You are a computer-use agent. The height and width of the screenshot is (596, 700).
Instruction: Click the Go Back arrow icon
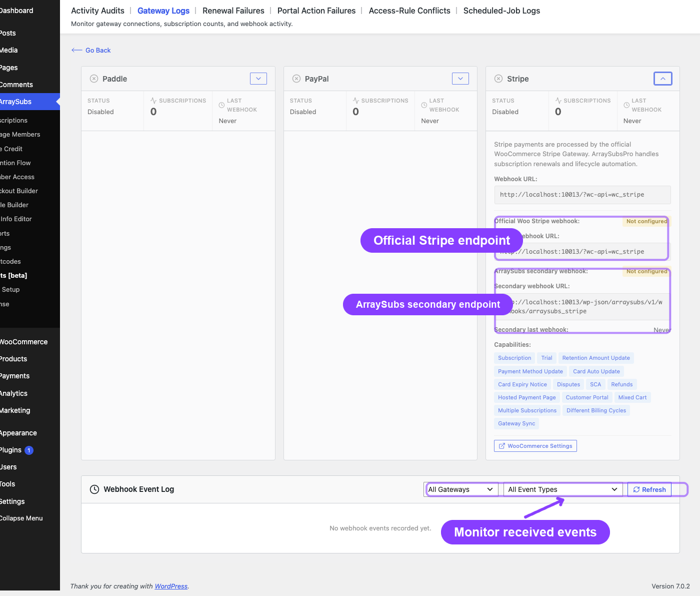point(76,50)
